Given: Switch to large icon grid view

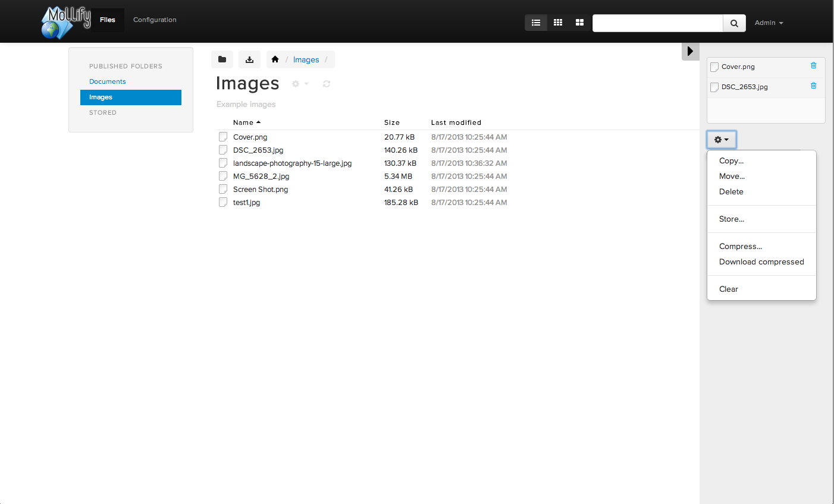Looking at the screenshot, I should tap(579, 23).
